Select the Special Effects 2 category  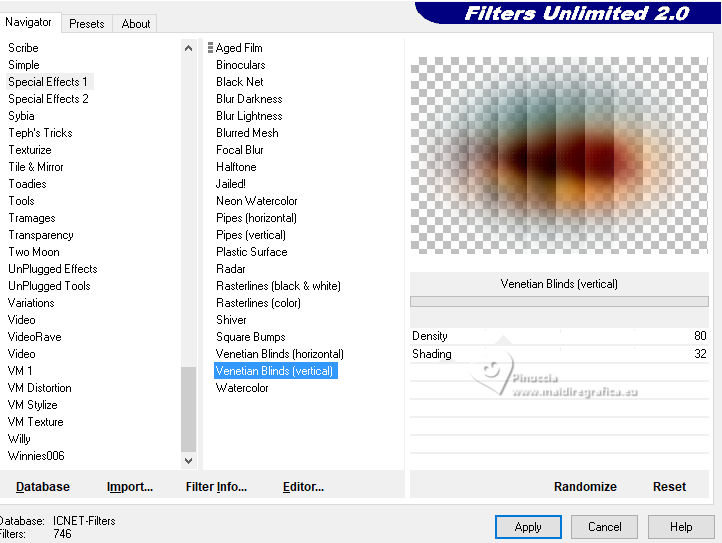pos(48,99)
